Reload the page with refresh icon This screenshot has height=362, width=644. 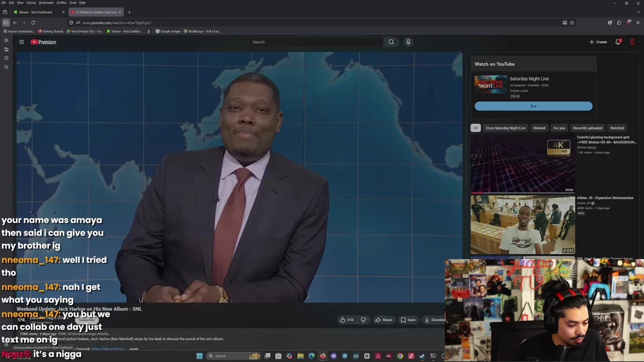coord(33,23)
